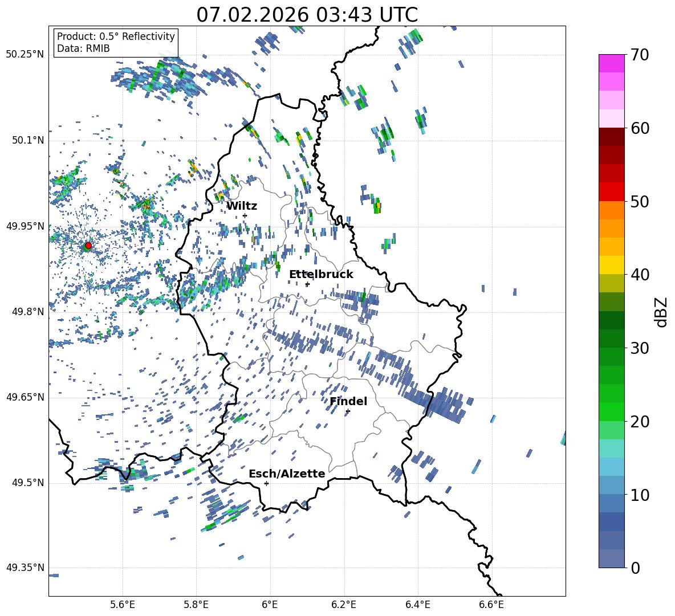
Task: Click the Wiltz city label
Action: [x=242, y=206]
